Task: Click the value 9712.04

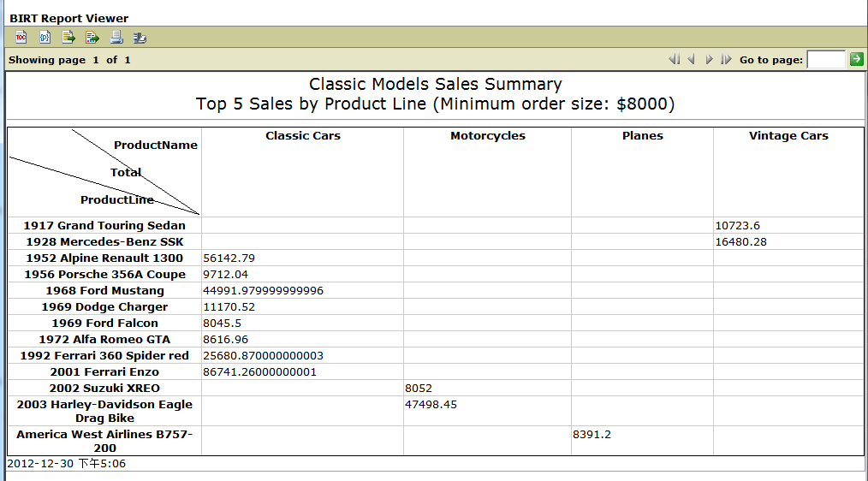Action: pos(225,274)
